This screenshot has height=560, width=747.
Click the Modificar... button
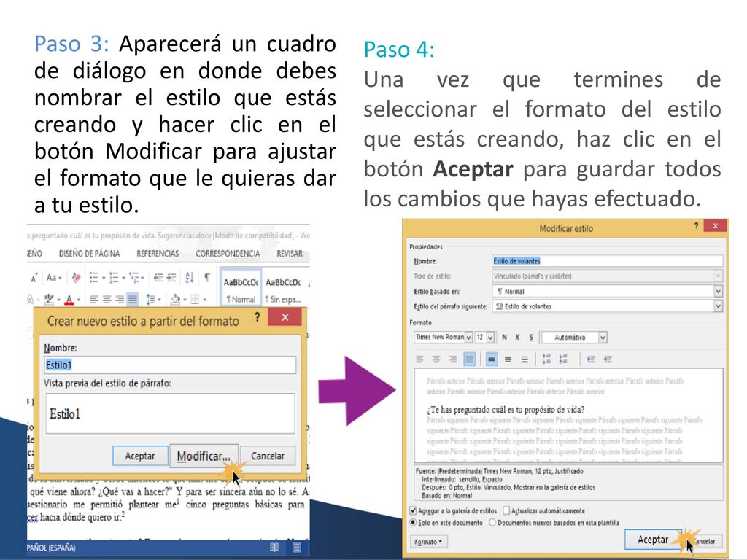pyautogui.click(x=204, y=456)
